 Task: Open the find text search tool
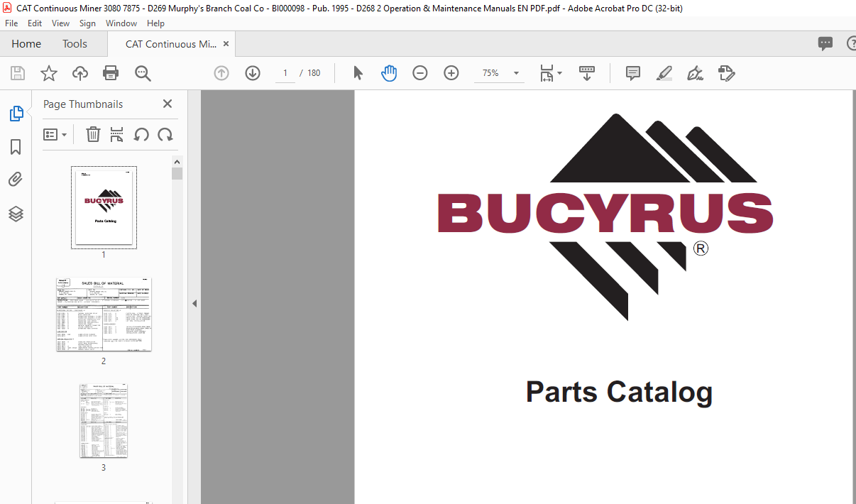(x=143, y=73)
